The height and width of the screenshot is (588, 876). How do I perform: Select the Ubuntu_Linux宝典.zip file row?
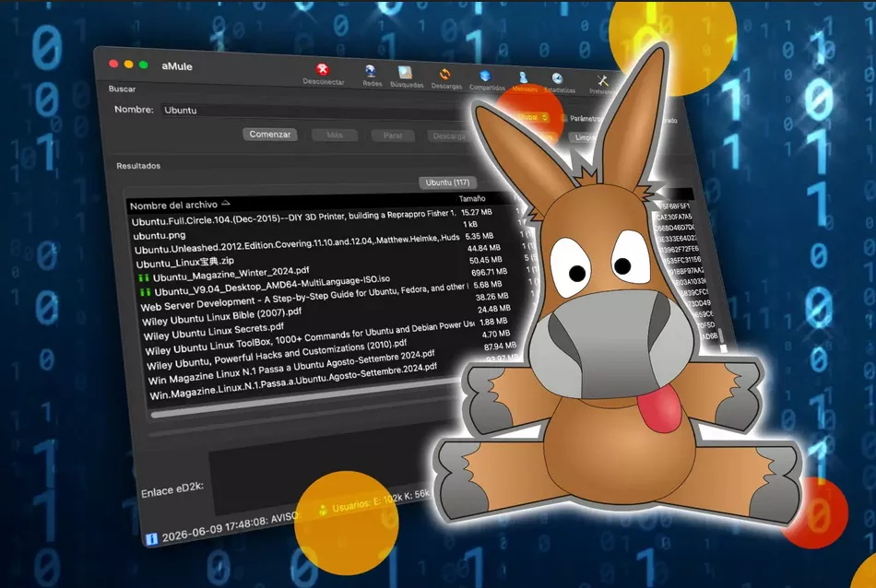click(185, 262)
